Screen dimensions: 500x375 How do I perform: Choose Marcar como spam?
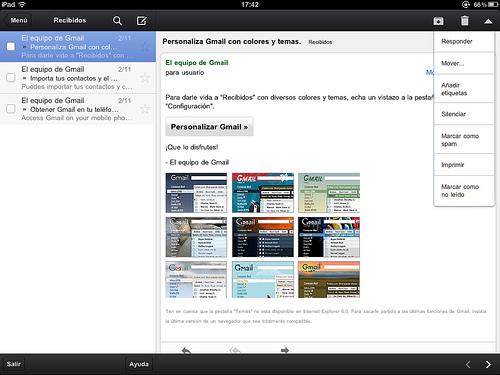coord(464,140)
